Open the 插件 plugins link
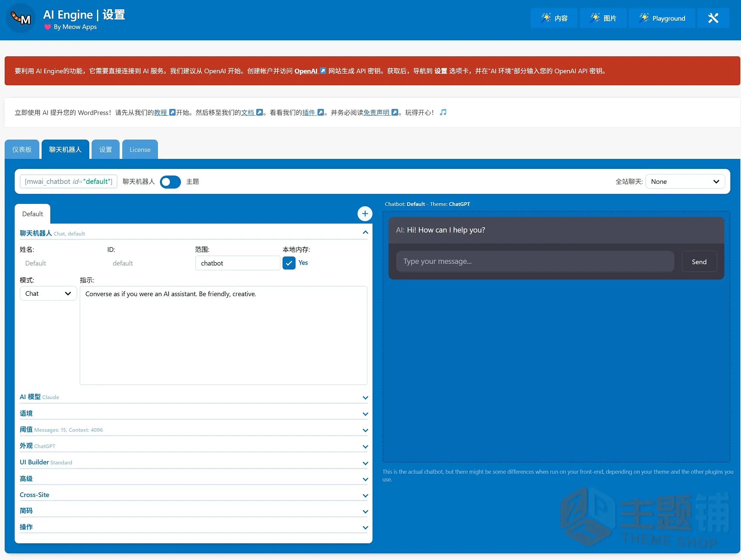The width and height of the screenshot is (741, 560). coord(309,113)
